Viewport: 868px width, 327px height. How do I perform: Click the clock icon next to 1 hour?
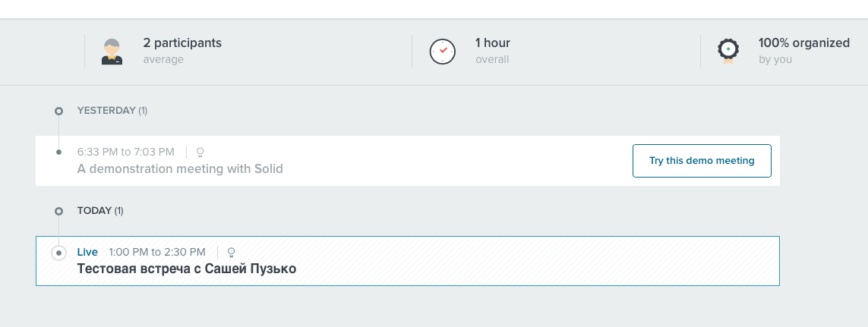tap(443, 52)
